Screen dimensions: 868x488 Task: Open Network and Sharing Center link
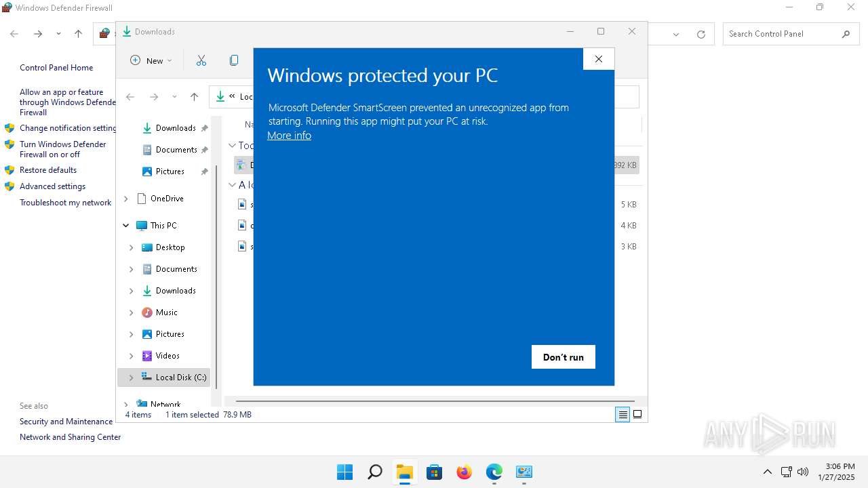click(70, 437)
